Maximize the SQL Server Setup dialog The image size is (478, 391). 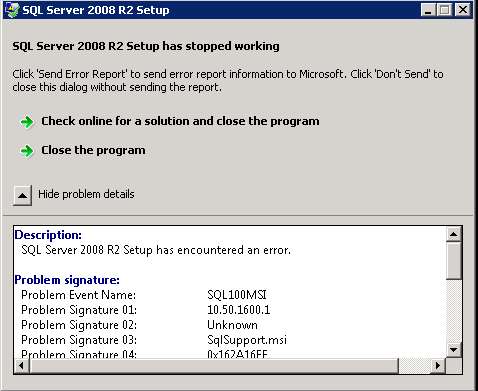(444, 10)
